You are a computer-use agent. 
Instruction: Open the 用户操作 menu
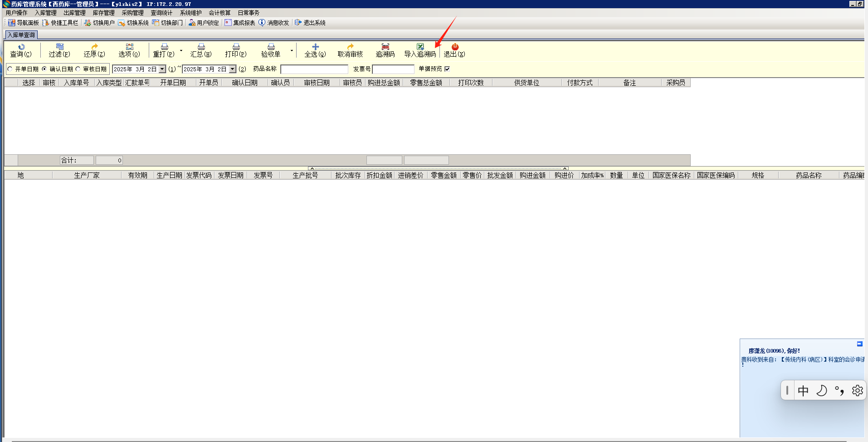click(17, 13)
